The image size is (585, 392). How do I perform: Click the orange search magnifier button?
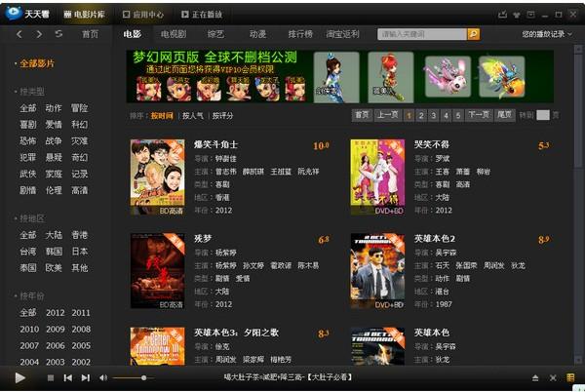(x=474, y=34)
